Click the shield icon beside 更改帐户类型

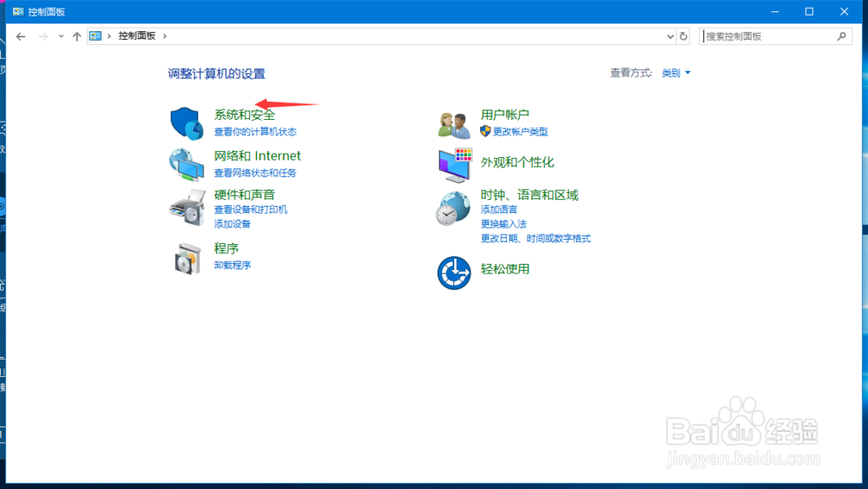[x=485, y=131]
